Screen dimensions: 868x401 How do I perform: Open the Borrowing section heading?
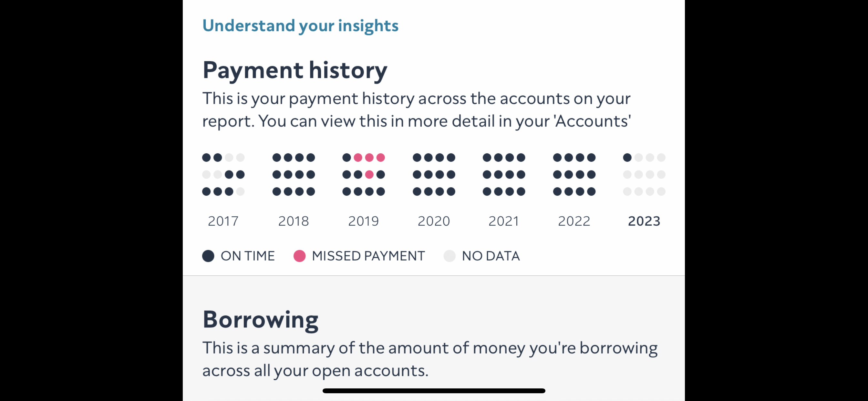click(x=260, y=320)
